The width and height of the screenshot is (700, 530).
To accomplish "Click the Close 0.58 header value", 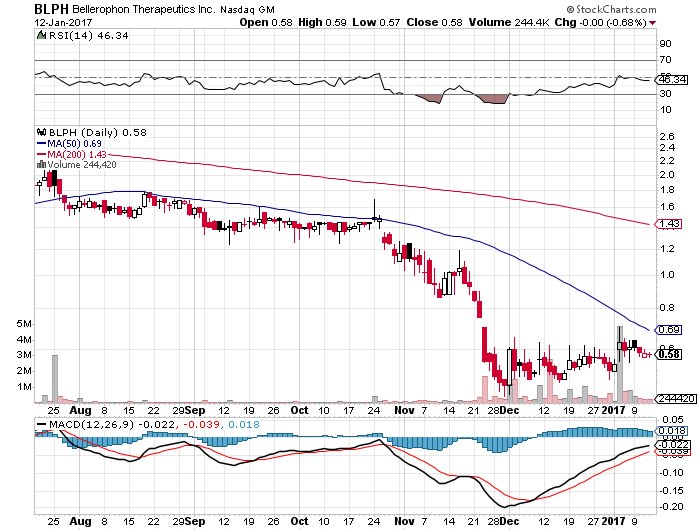I will 434,22.
